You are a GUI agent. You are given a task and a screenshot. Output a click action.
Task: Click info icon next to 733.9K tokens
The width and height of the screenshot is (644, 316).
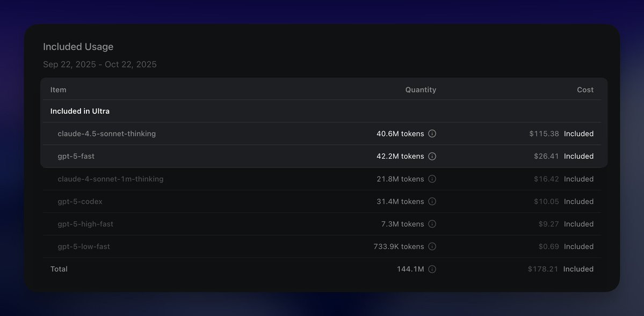pos(432,246)
